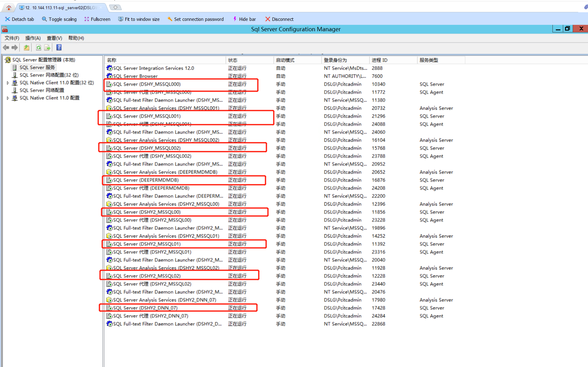This screenshot has height=367, width=588.
Task: Click the Sql Server Configuration Manager title bar icon
Action: 5,29
